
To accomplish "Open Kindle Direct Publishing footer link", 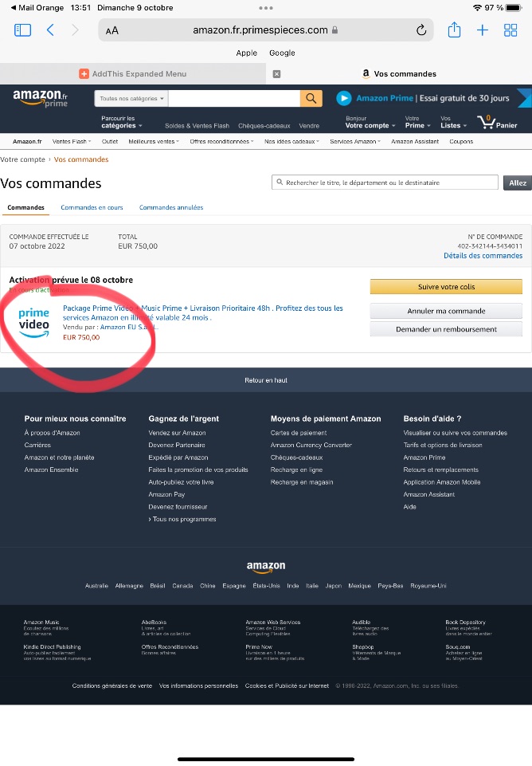I will [x=53, y=646].
